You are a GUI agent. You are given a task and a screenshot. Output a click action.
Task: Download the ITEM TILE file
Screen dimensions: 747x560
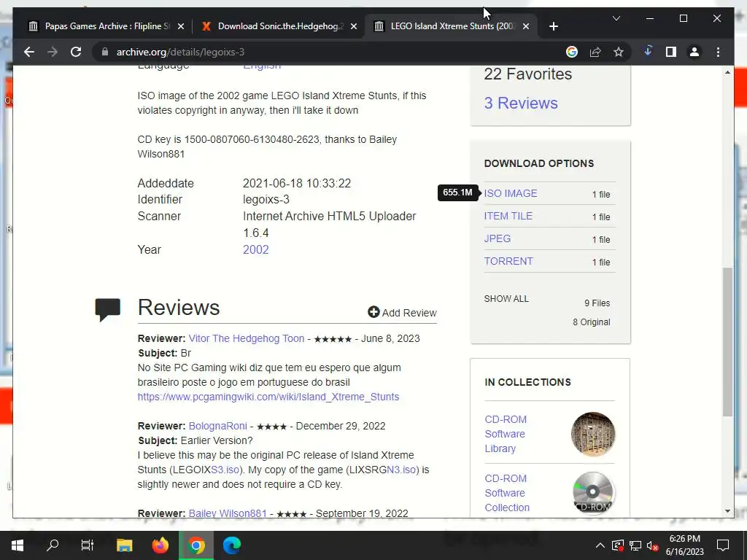click(x=508, y=216)
